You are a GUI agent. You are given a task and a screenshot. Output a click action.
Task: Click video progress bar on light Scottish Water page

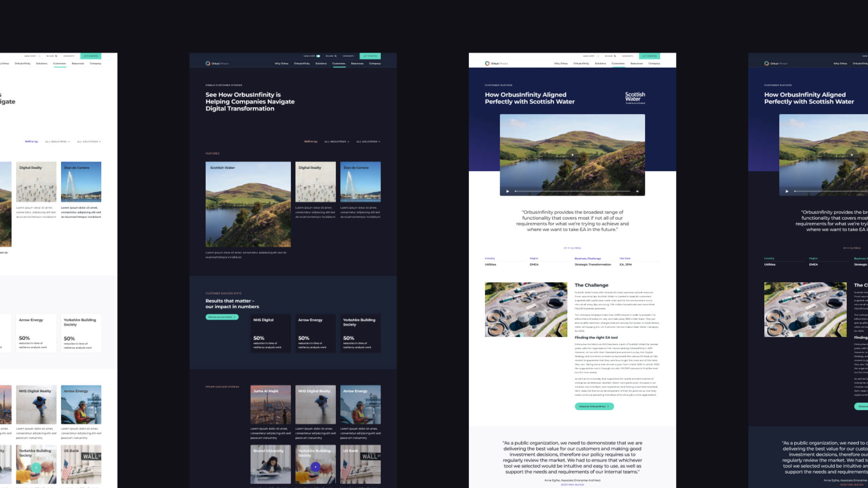[x=573, y=191]
